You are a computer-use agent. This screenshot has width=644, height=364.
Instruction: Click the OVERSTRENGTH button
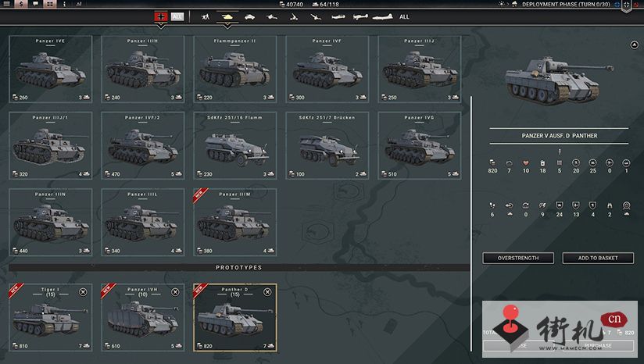[518, 258]
